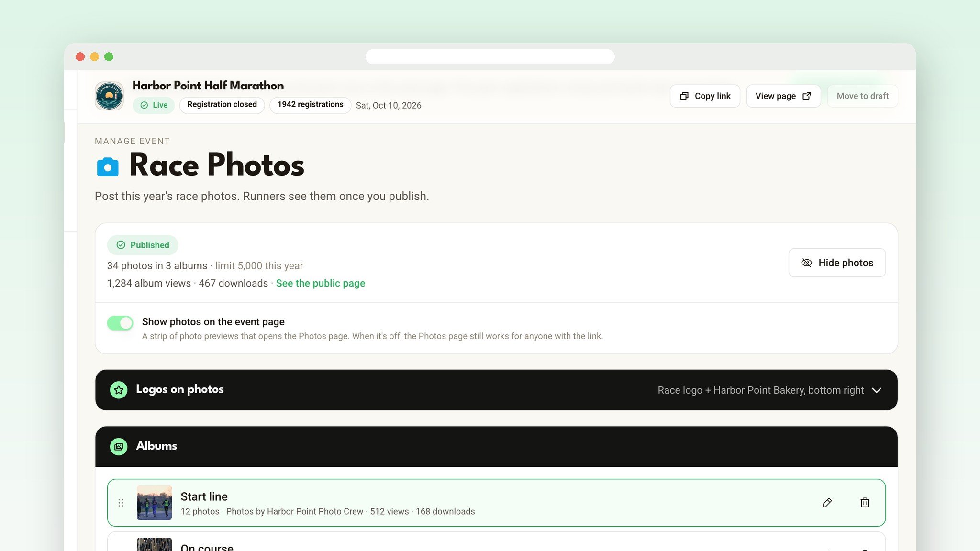The width and height of the screenshot is (980, 551).
Task: Click the Registration closed badge
Action: click(x=222, y=105)
